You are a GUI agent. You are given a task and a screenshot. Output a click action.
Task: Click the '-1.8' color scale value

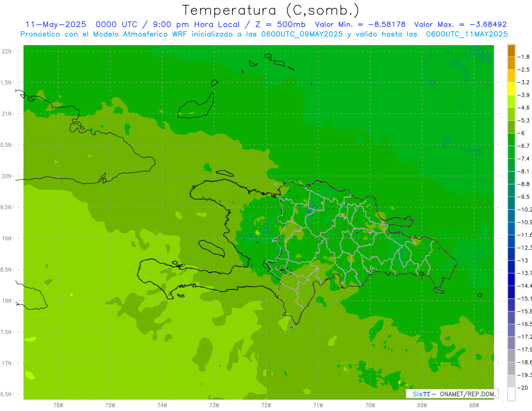[x=523, y=57]
